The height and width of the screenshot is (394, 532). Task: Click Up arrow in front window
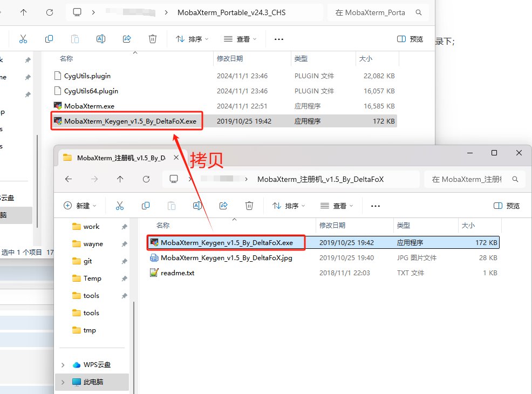[x=120, y=179]
